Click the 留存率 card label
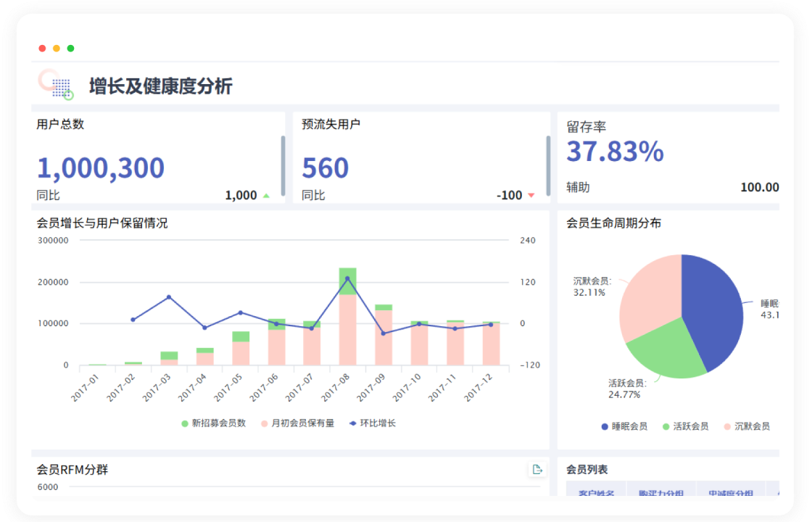 [587, 127]
